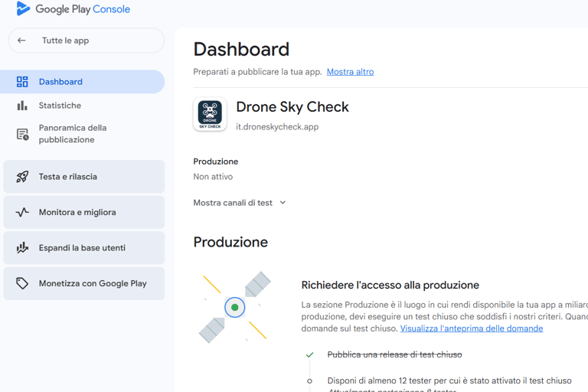Viewport: 588px width, 392px height.
Task: Click the large Produzione section heading
Action: click(230, 243)
